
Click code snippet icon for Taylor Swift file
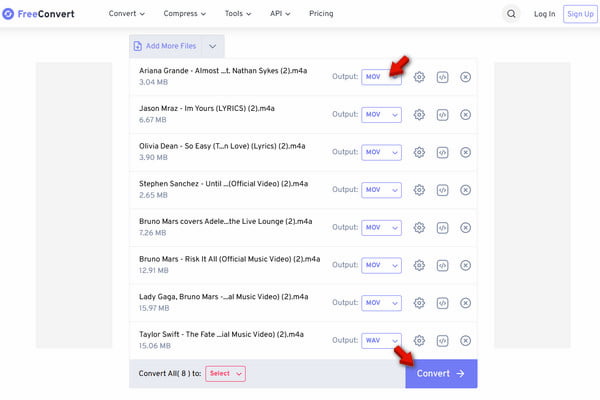[442, 341]
